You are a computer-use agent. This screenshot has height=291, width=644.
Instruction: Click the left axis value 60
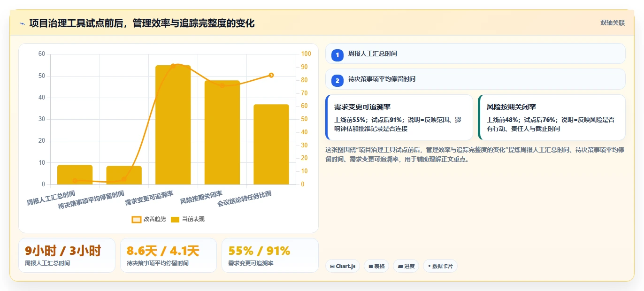coord(42,54)
